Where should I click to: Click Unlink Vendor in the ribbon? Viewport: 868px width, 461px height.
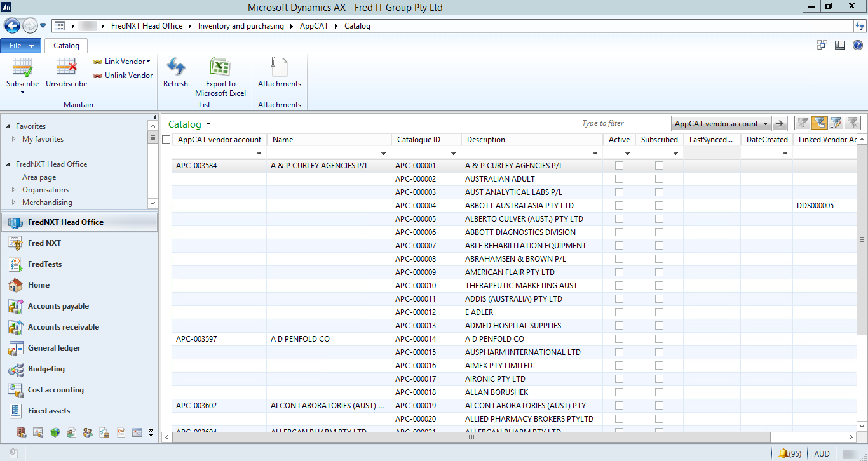(x=123, y=76)
